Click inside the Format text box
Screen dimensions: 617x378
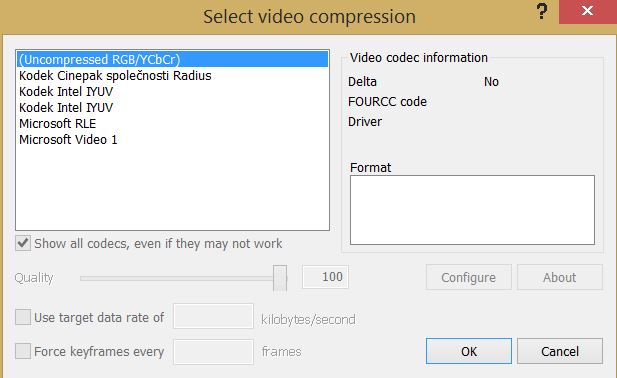(472, 210)
